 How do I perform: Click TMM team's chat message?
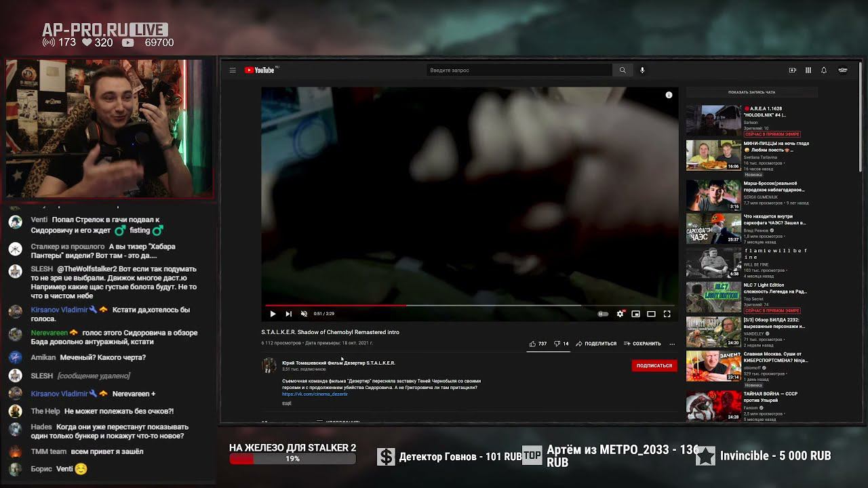(87, 451)
